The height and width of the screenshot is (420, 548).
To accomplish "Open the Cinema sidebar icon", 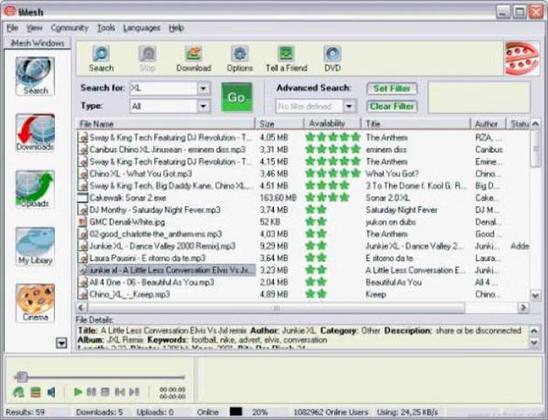I will tap(35, 303).
